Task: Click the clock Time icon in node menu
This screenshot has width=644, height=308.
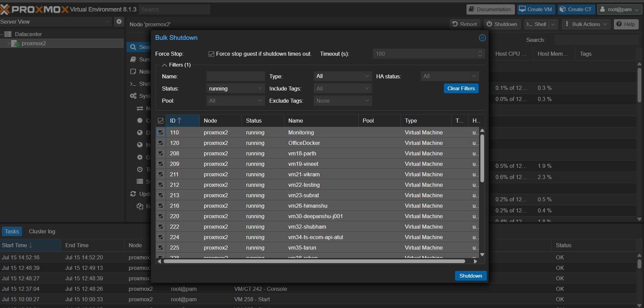Action: tap(140, 170)
